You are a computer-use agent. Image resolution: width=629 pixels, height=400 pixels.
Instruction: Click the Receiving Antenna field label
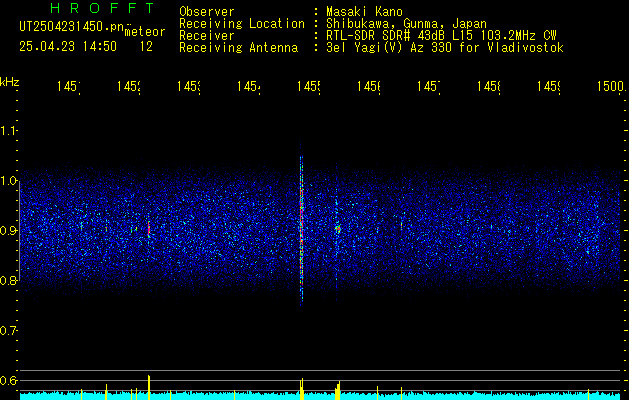tap(239, 48)
